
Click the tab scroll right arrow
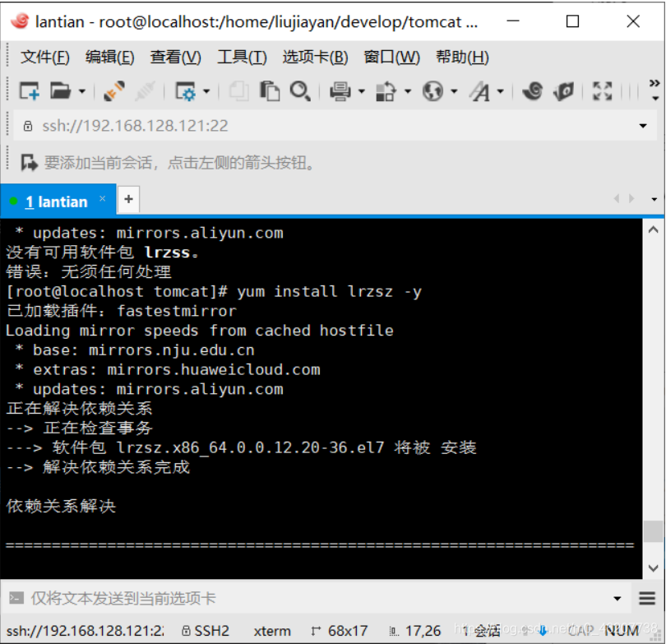coord(632,199)
